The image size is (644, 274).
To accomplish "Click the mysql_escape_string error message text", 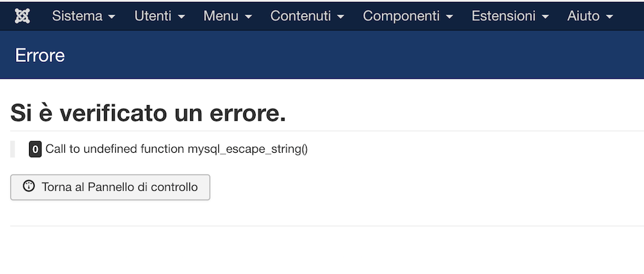I will pyautogui.click(x=176, y=149).
